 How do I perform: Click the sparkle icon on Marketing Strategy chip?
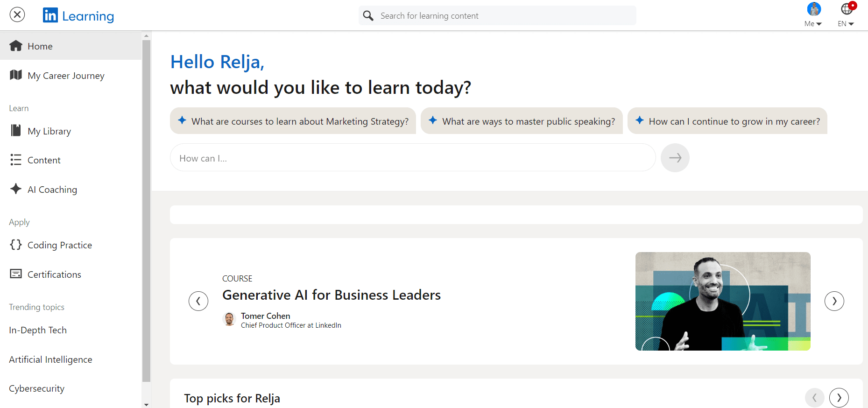(182, 120)
